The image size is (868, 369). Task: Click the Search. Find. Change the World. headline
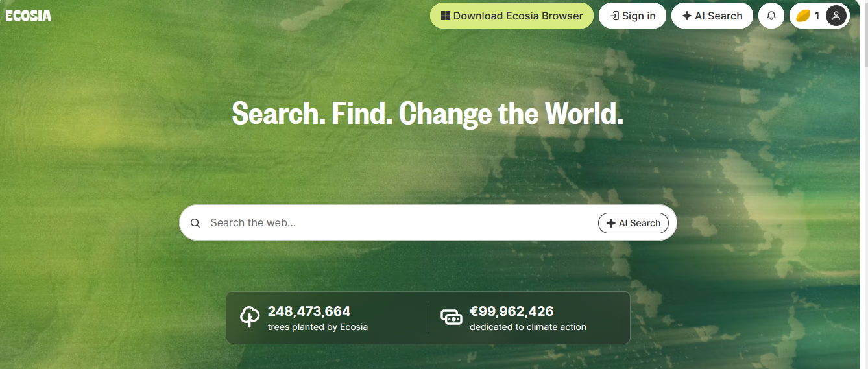point(428,113)
